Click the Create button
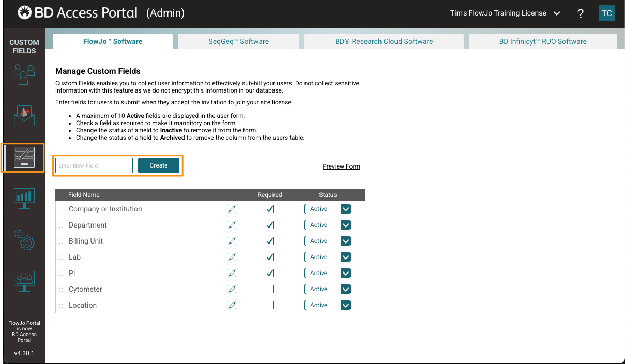 pos(159,165)
